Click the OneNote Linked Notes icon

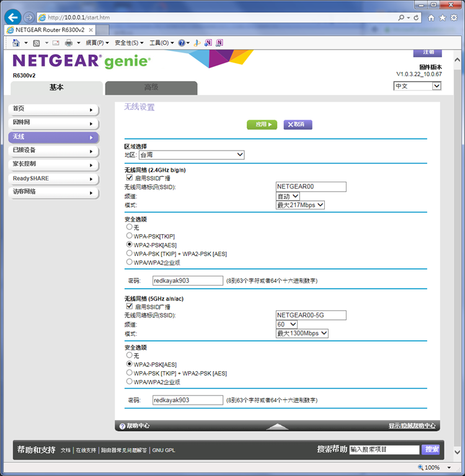(219, 43)
